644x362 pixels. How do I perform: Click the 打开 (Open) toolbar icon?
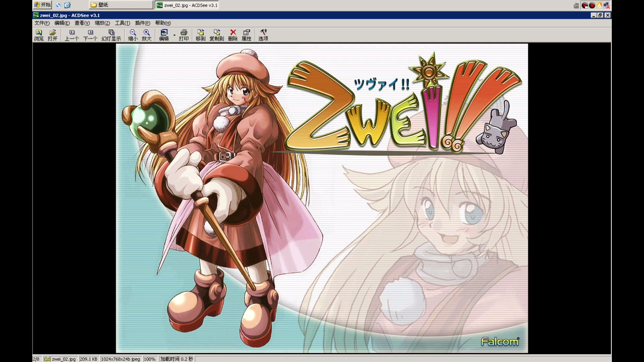pyautogui.click(x=52, y=35)
